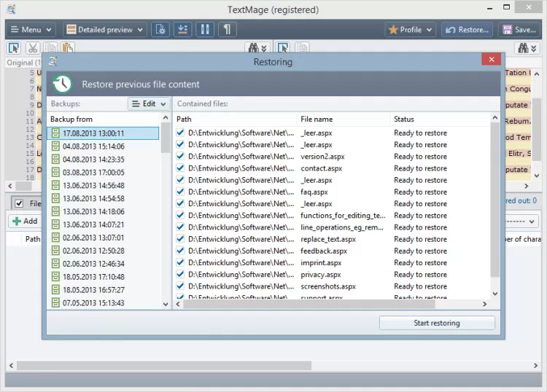The image size is (547, 392).
Task: Expand the Detailed preview dropdown
Action: click(x=104, y=30)
